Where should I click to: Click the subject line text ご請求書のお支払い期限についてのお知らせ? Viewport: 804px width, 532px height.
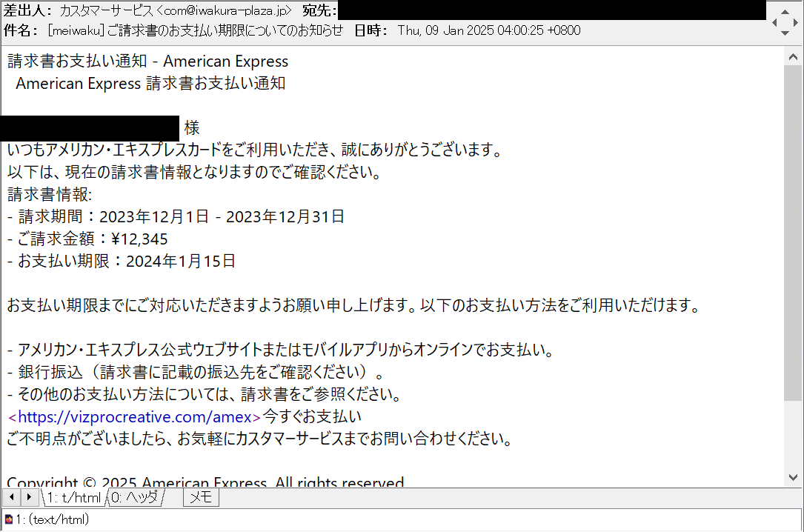(225, 31)
